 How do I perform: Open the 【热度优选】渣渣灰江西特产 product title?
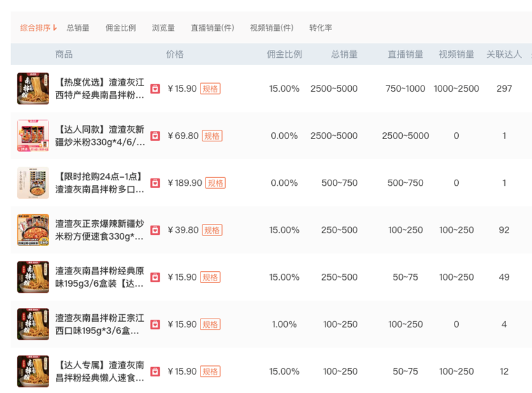100,89
